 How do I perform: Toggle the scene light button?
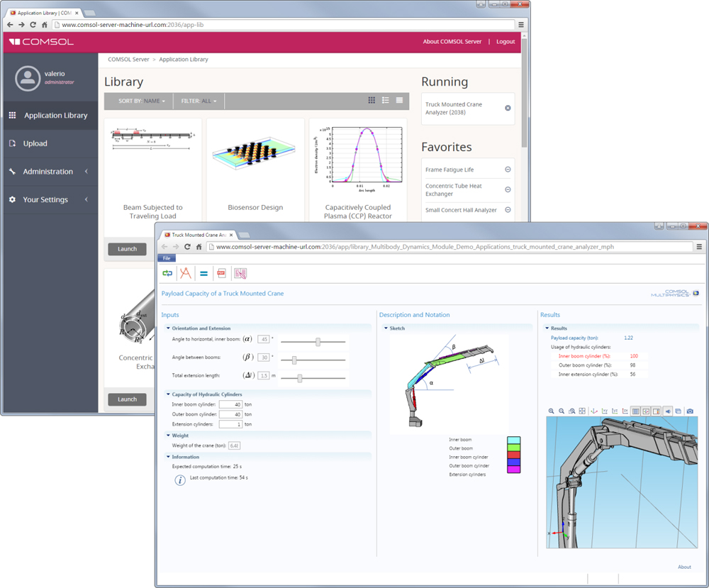pyautogui.click(x=668, y=411)
